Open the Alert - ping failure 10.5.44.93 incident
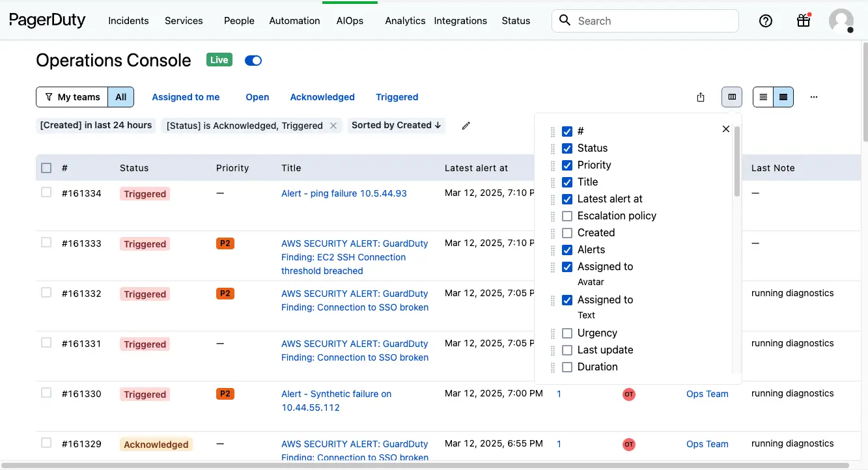Screen dimensions: 868x470 coord(344,193)
